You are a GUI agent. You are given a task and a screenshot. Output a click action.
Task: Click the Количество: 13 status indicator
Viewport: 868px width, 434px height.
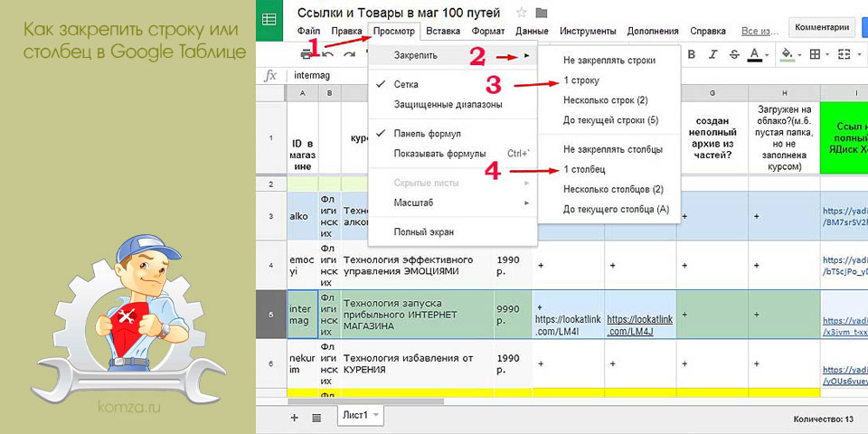click(x=823, y=419)
